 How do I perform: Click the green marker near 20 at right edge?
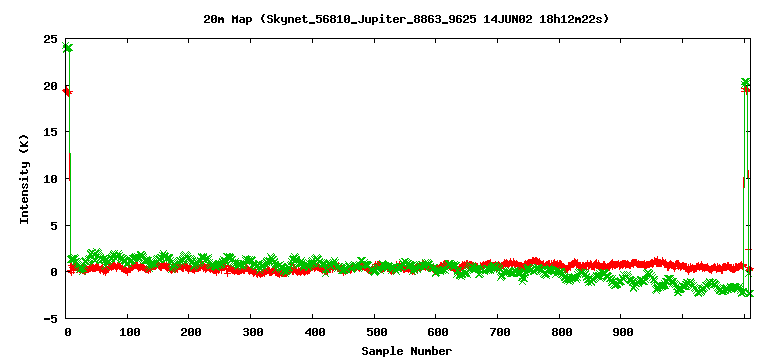tap(745, 82)
